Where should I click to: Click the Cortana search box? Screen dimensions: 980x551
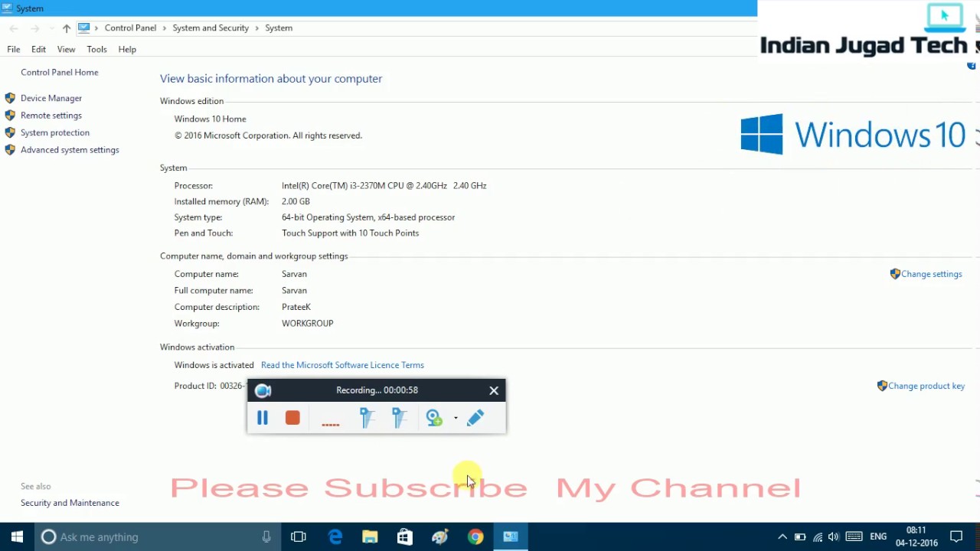(x=157, y=536)
